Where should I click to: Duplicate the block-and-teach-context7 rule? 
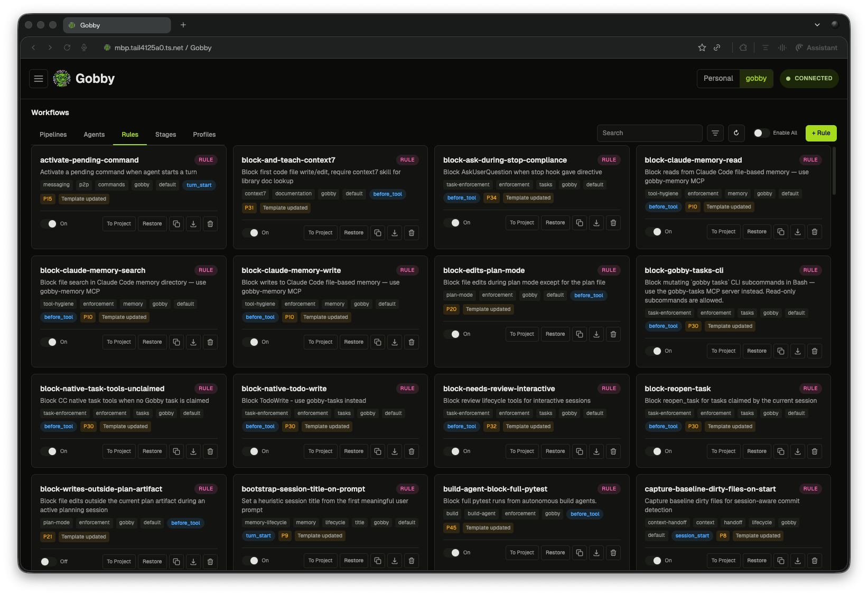(x=378, y=233)
